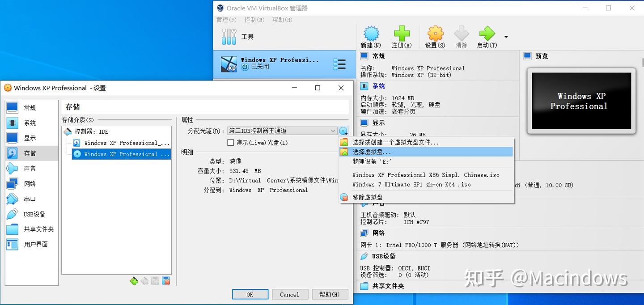
Task: Choose 选择虚拟盘... menu item
Action: [x=426, y=152]
